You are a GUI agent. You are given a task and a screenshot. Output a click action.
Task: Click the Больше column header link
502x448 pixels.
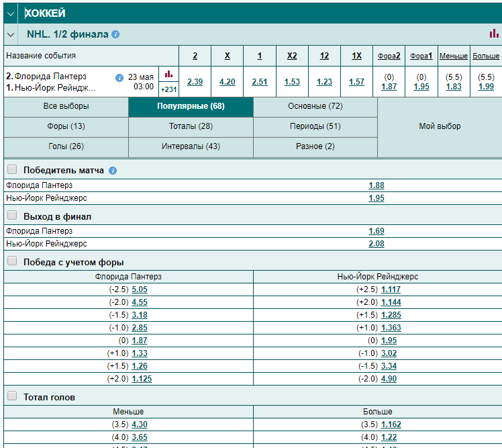[x=486, y=56]
